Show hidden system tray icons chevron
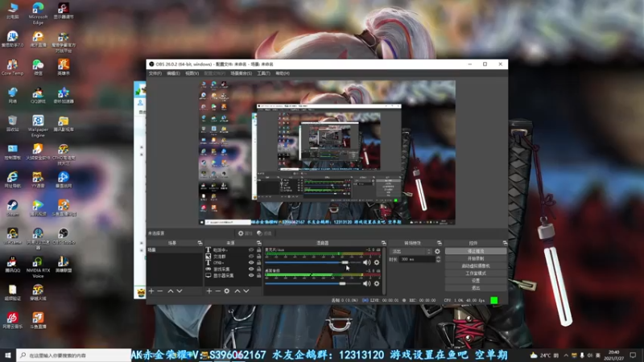 (x=566, y=356)
